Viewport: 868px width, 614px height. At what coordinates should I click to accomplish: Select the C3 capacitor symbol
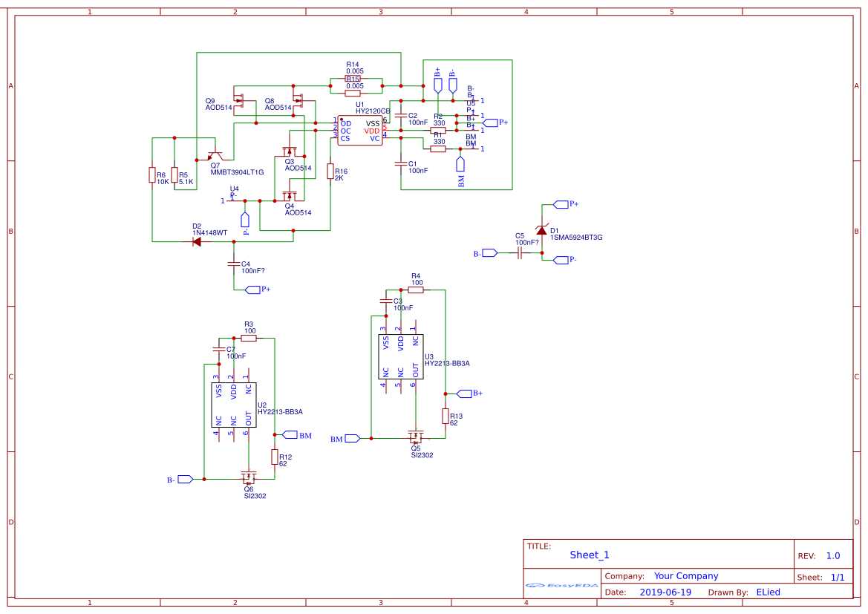386,301
